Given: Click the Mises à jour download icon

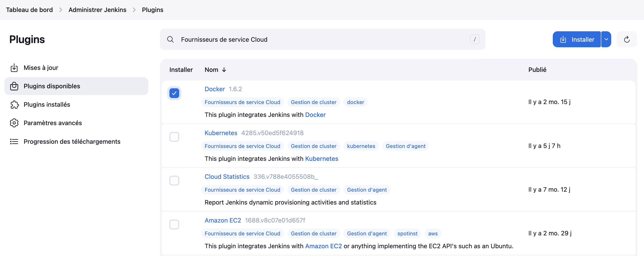Looking at the screenshot, I should pyautogui.click(x=14, y=68).
